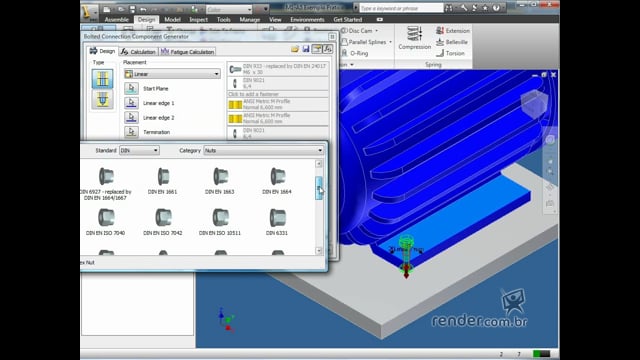This screenshot has height=360, width=640.
Task: Choose the DIN EN 1661 nut
Action: (163, 181)
